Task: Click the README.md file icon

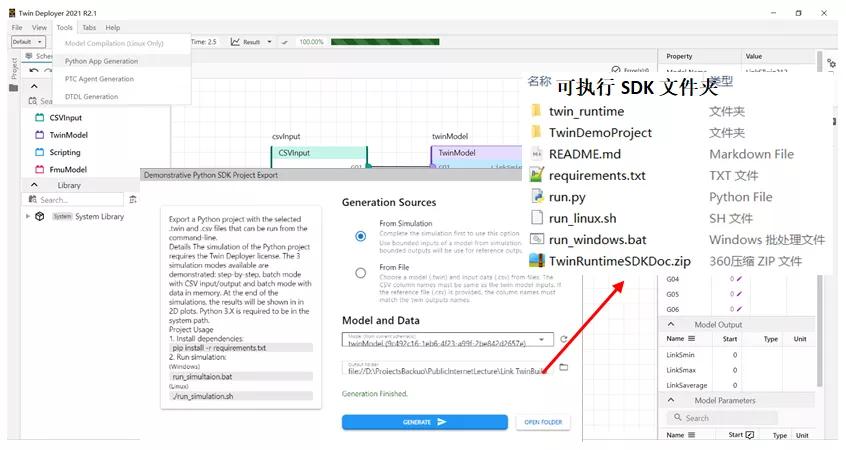Action: 536,154
